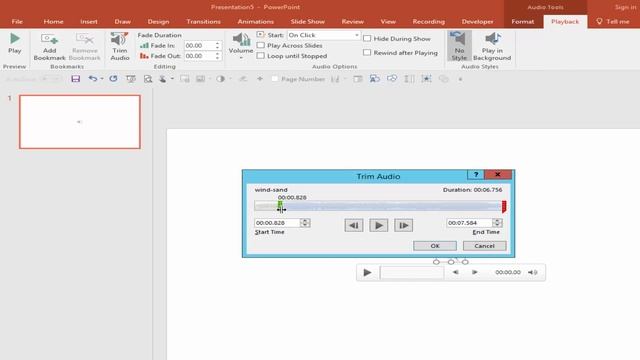Viewport: 640px width, 360px height.
Task: Click the mute volume icon on audio player bar
Action: (533, 272)
